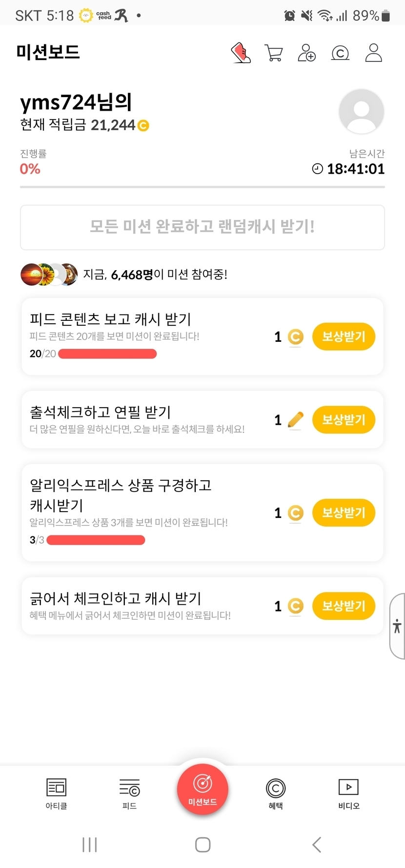The width and height of the screenshot is (405, 868).
Task: Open the my profile icon
Action: pos(374,53)
